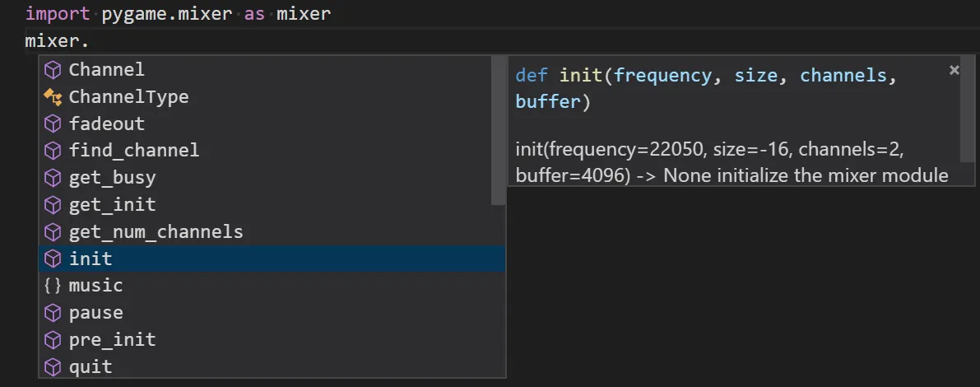Place cursor after "mixer." in editor
980x387 pixels.
90,41
